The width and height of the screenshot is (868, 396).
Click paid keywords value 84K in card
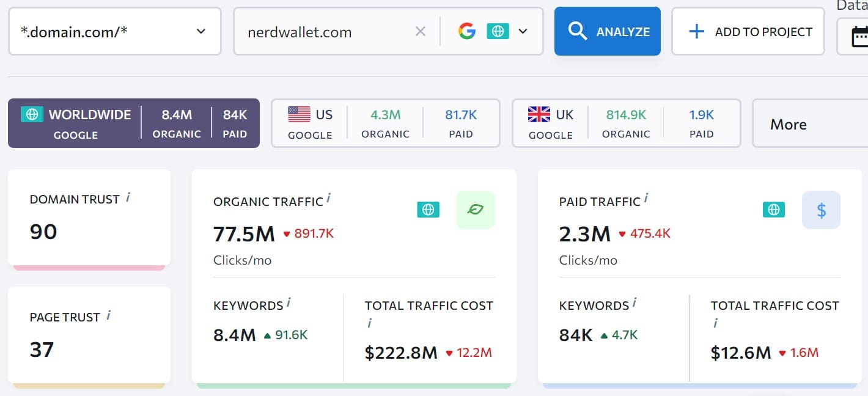576,335
